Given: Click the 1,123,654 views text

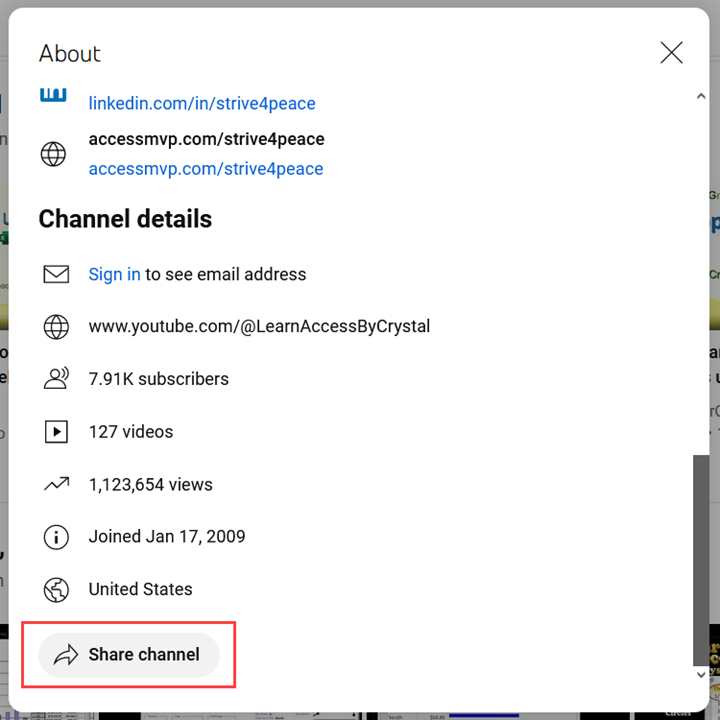Looking at the screenshot, I should [x=151, y=485].
